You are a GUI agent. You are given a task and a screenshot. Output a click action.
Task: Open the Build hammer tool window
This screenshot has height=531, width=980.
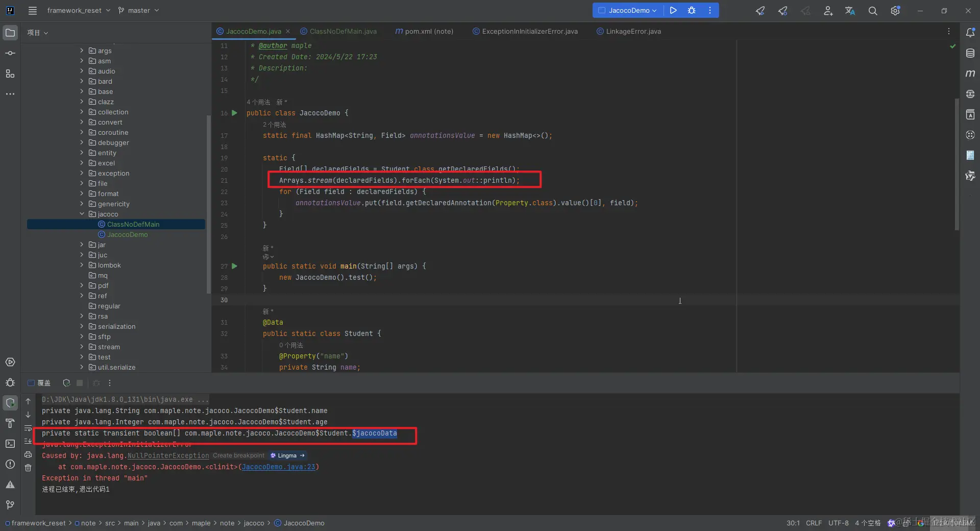point(10,423)
